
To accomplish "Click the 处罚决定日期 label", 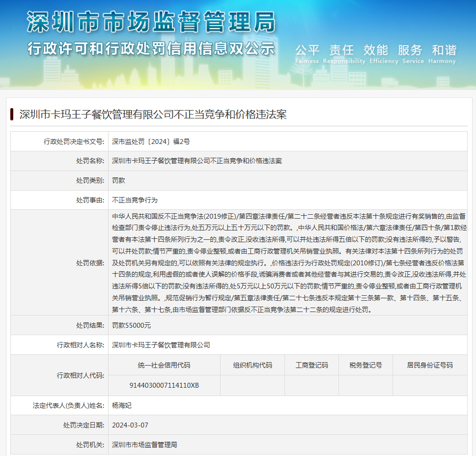I will [x=84, y=426].
